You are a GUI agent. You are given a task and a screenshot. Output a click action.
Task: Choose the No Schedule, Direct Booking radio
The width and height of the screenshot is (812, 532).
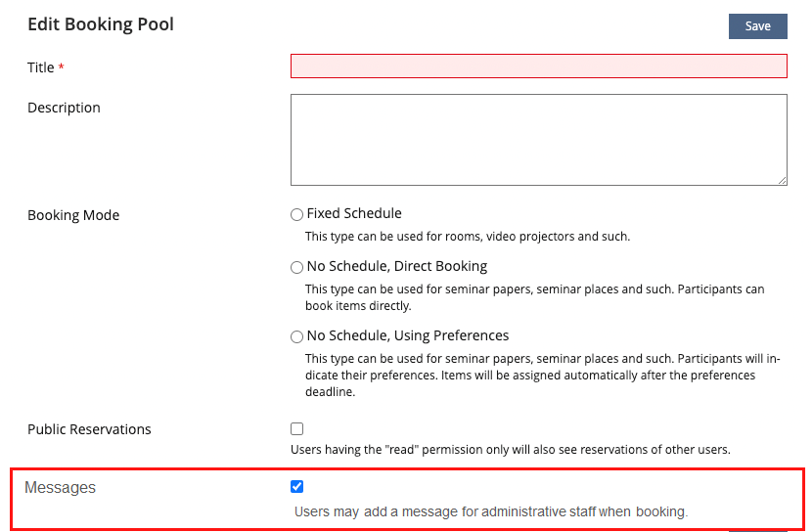coord(297,267)
